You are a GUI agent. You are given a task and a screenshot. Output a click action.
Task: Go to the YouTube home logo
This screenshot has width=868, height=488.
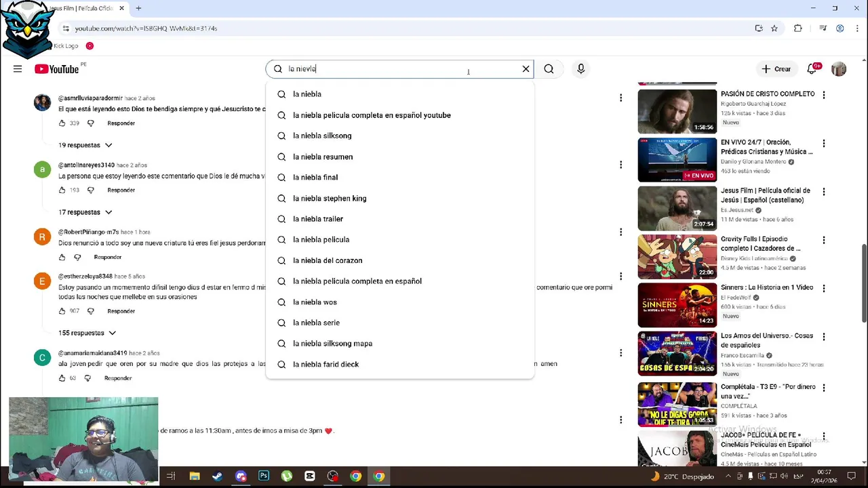(x=57, y=69)
